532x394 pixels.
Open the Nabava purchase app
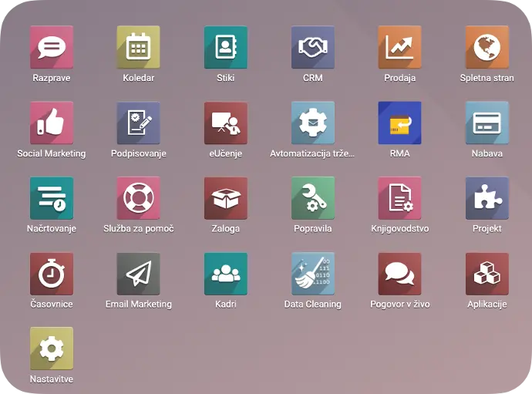487,123
